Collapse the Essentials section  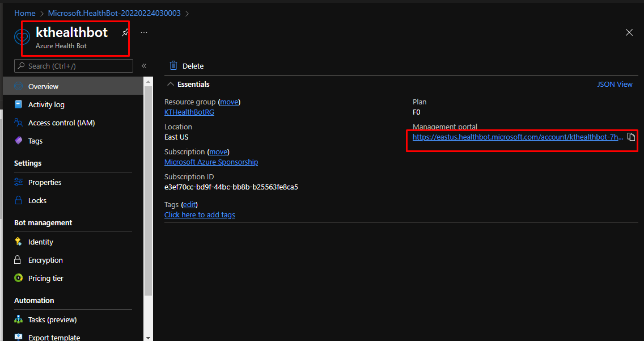(171, 85)
